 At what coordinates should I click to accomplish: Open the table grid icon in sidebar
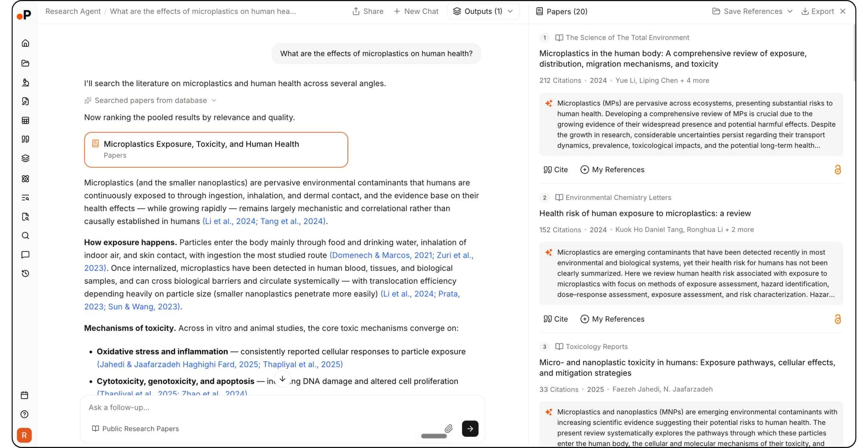[25, 121]
